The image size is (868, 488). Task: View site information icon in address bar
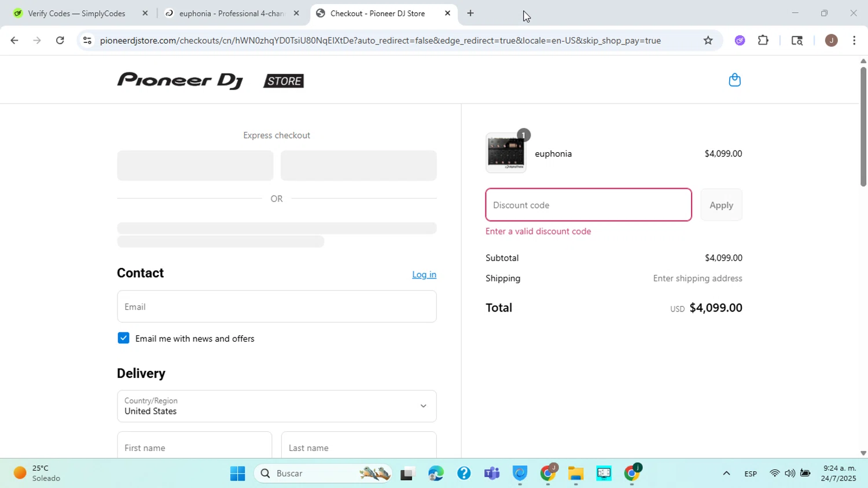[87, 41]
